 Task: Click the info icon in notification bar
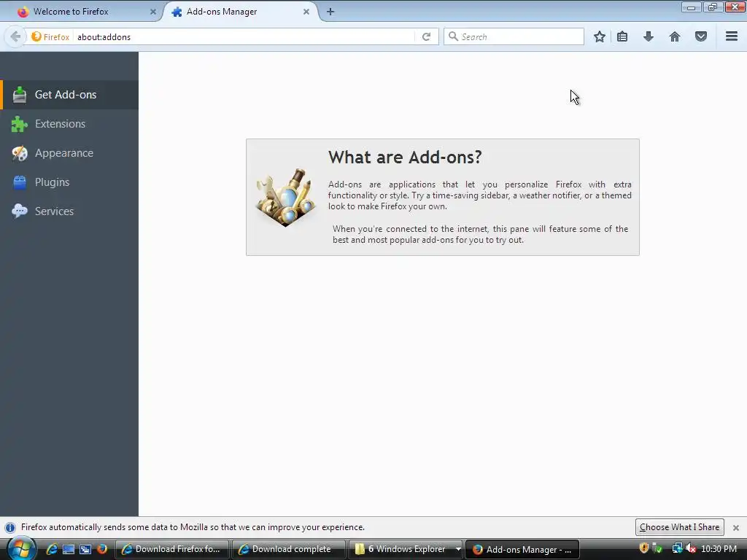(x=10, y=528)
